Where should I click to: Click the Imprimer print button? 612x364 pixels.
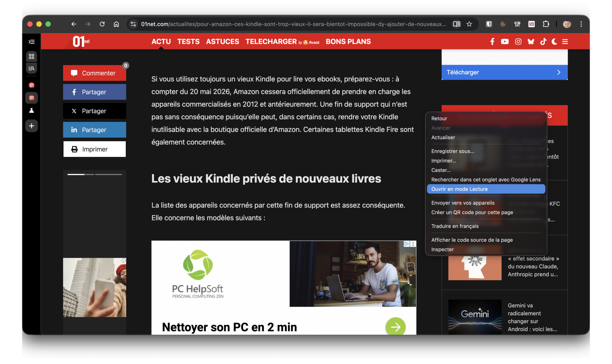pyautogui.click(x=94, y=149)
